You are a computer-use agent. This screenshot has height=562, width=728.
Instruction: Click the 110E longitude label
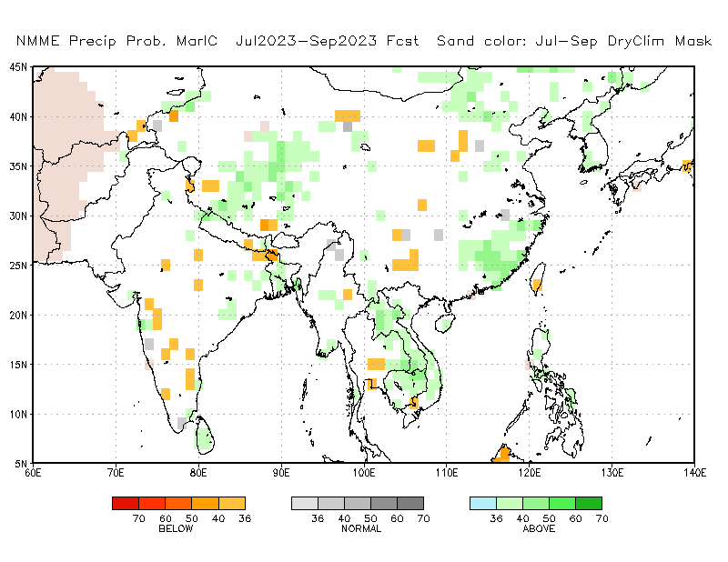click(447, 473)
